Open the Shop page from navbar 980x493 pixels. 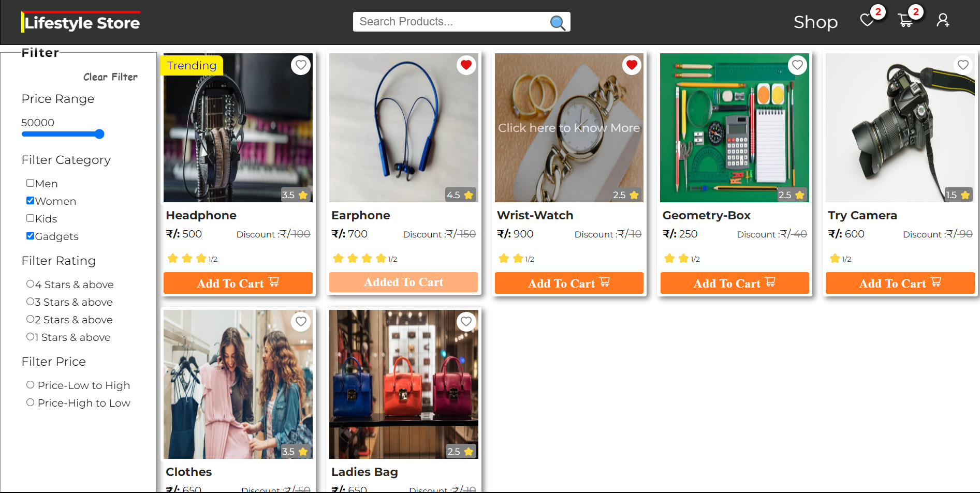point(815,22)
